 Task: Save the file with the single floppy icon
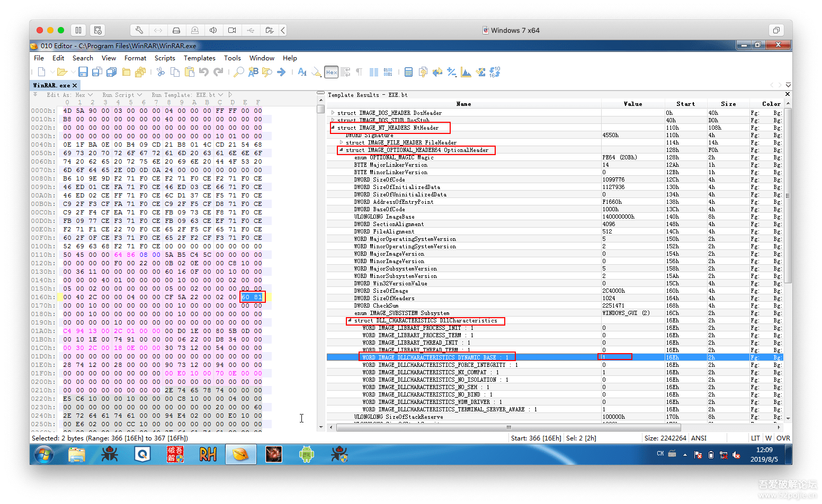tap(83, 72)
